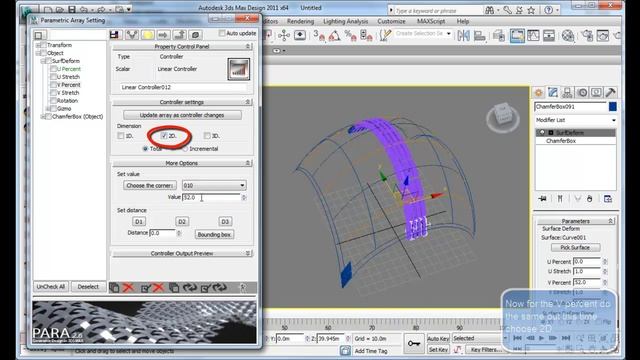Click the Configure Modifier Sets icon
This screenshot has height=360, width=640.
point(608,199)
